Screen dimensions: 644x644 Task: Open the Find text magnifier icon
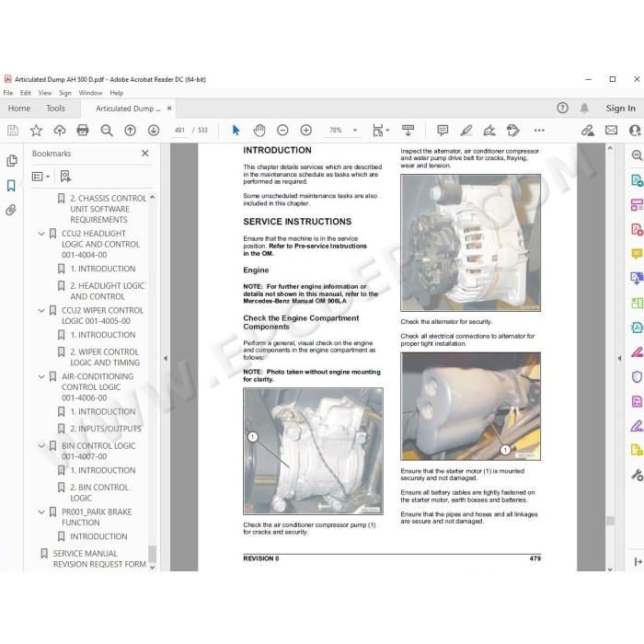pyautogui.click(x=107, y=131)
